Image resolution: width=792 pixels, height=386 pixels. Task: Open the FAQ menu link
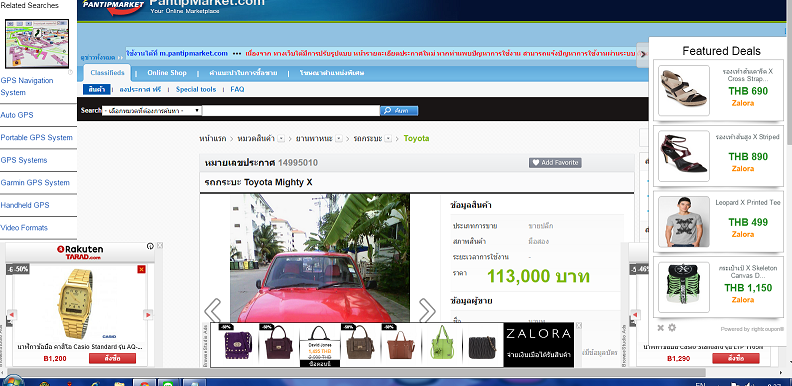237,89
